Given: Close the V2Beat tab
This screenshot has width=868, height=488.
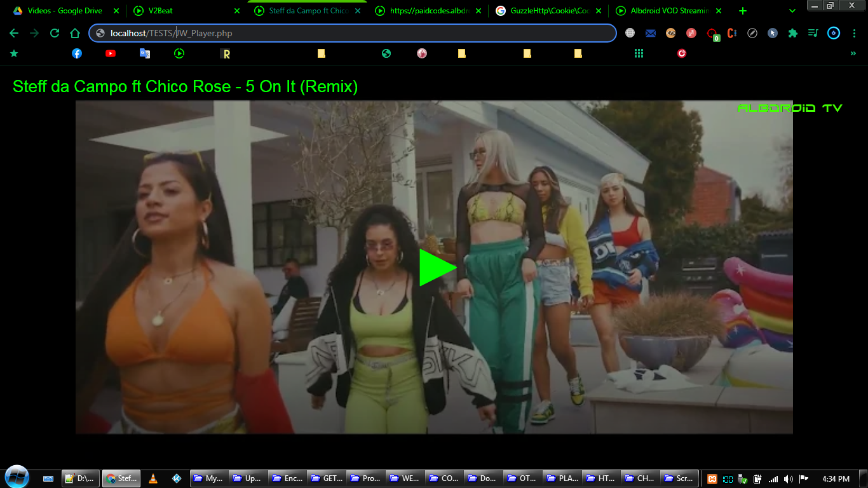Looking at the screenshot, I should click(x=237, y=11).
